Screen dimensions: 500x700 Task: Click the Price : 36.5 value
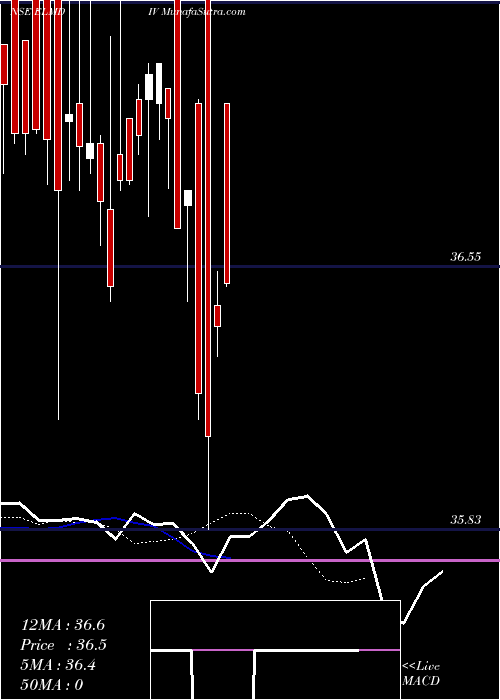[x=64, y=645]
